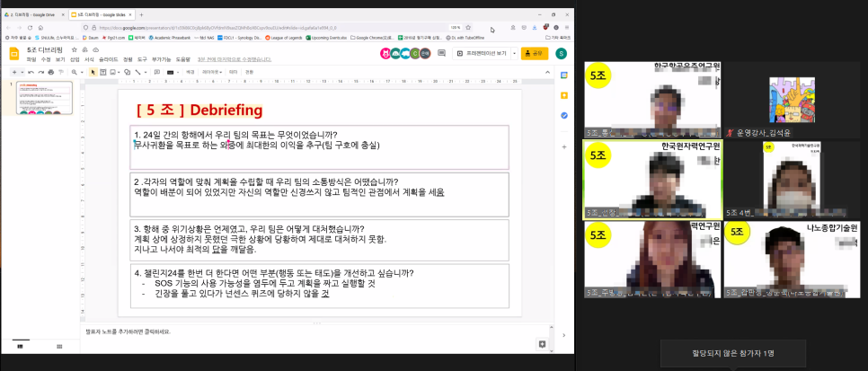This screenshot has width=868, height=371.
Task: Open the 보기 menu
Action: tap(60, 58)
